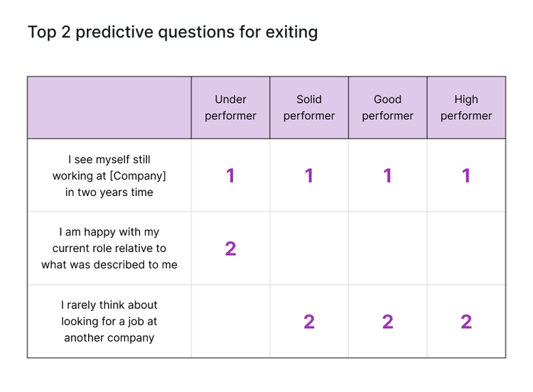Select rank 1 in Good performer column
Image resolution: width=533 pixels, height=392 pixels.
click(x=387, y=176)
